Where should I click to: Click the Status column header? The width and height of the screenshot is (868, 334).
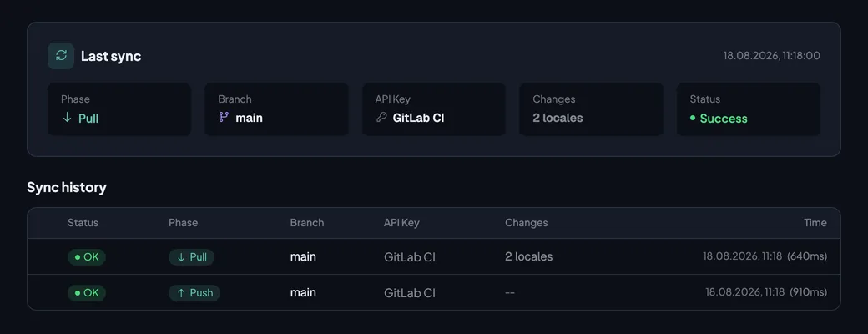[x=83, y=223]
